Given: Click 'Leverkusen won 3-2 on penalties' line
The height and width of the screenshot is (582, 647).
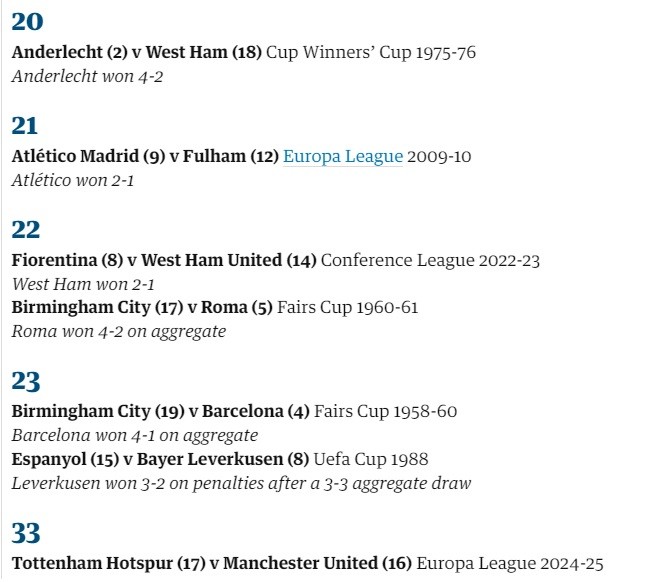Looking at the screenshot, I should 241,484.
